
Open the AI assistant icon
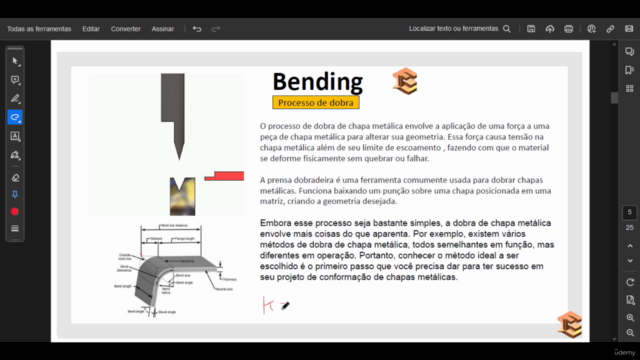tap(591, 29)
